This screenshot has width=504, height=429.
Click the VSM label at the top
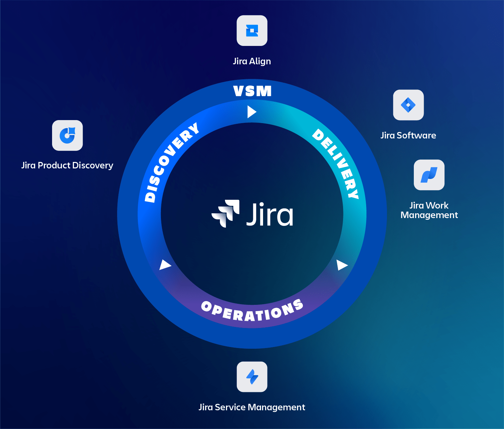click(252, 91)
